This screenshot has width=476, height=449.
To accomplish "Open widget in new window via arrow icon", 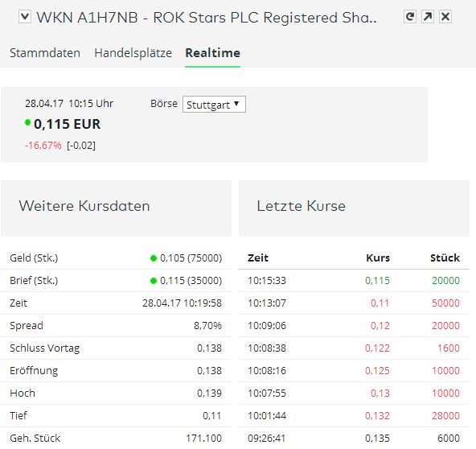I will click(x=428, y=16).
